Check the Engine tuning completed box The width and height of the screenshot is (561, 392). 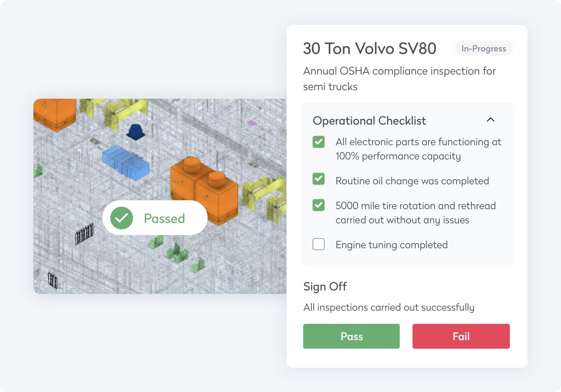point(319,244)
